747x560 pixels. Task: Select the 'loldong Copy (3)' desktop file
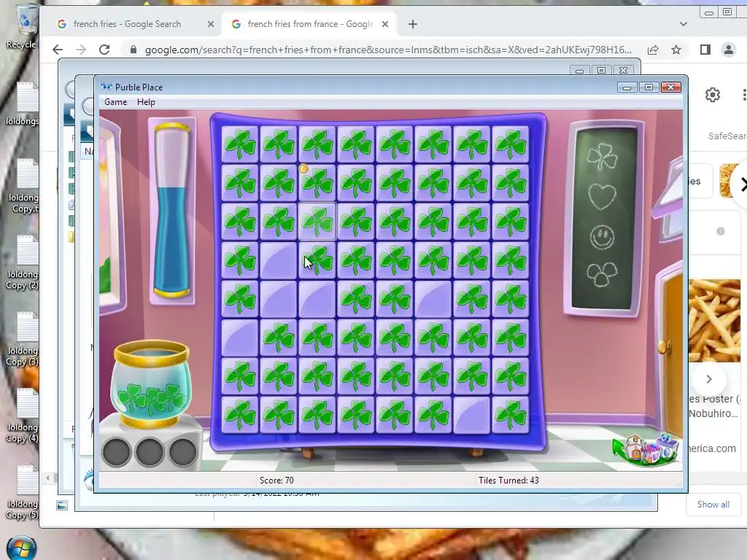click(23, 338)
